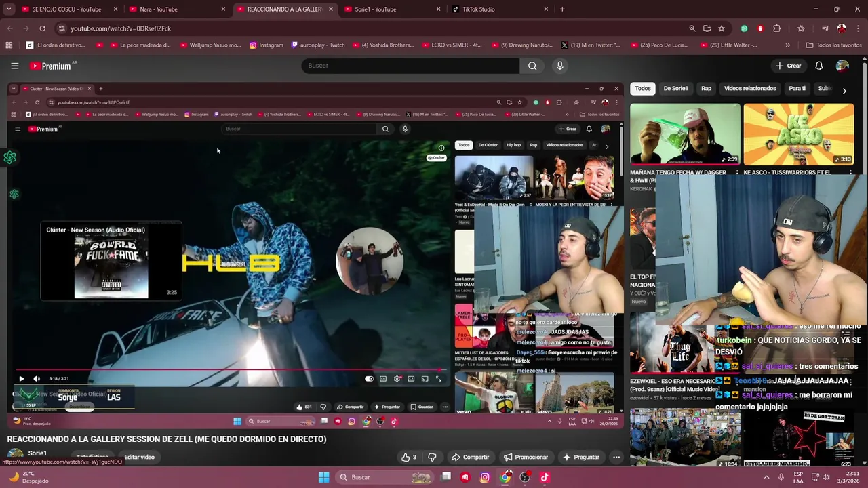The width and height of the screenshot is (868, 488).
Task: Reload the page in Chrome
Action: (x=42, y=28)
